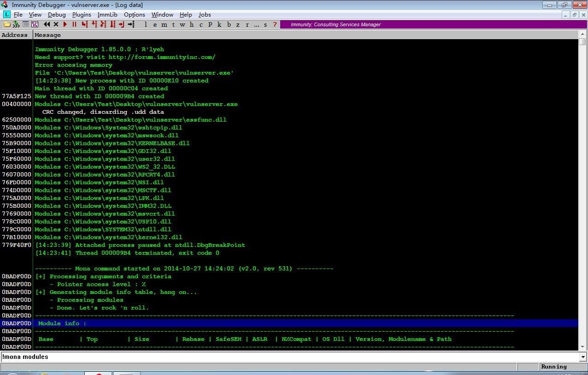The width and height of the screenshot is (588, 375).
Task: Click the address 62500000
Action: pos(17,120)
